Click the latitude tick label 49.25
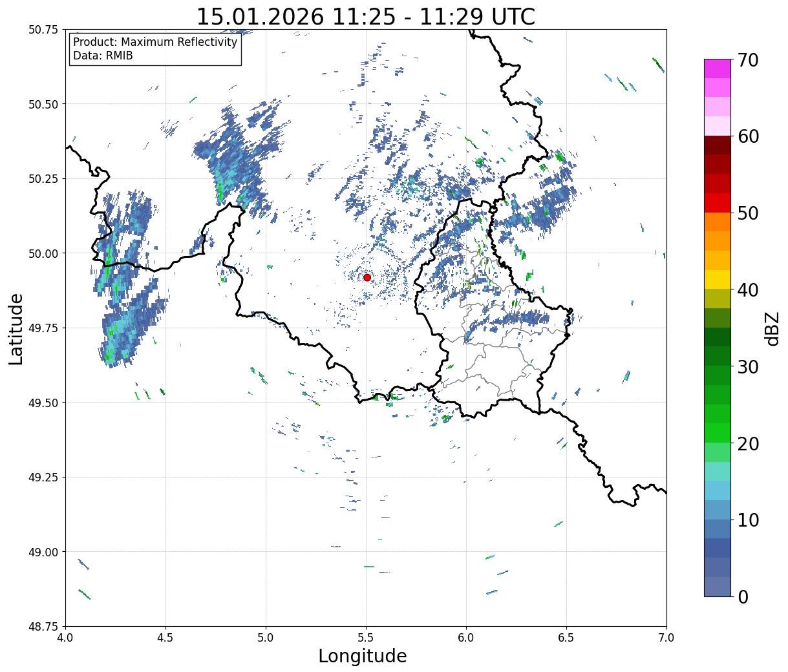The image size is (788, 672). tap(43, 478)
